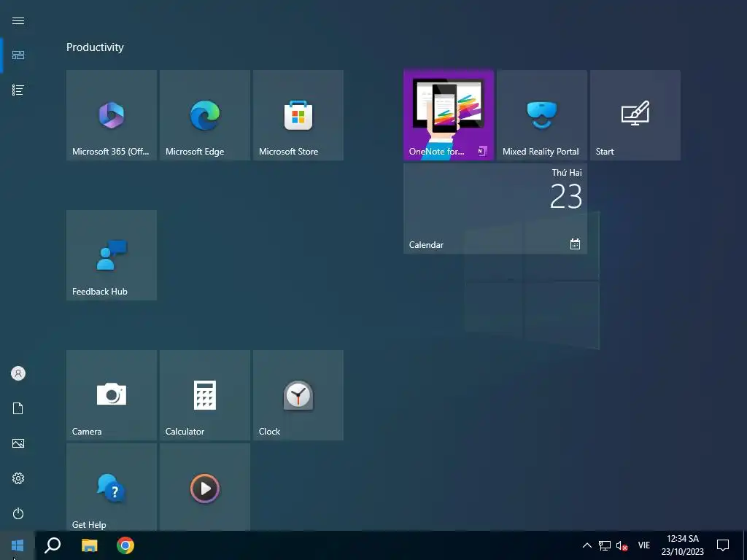Open the Documents folder shortcut
Screen dimensions: 747x560
pyautogui.click(x=18, y=408)
